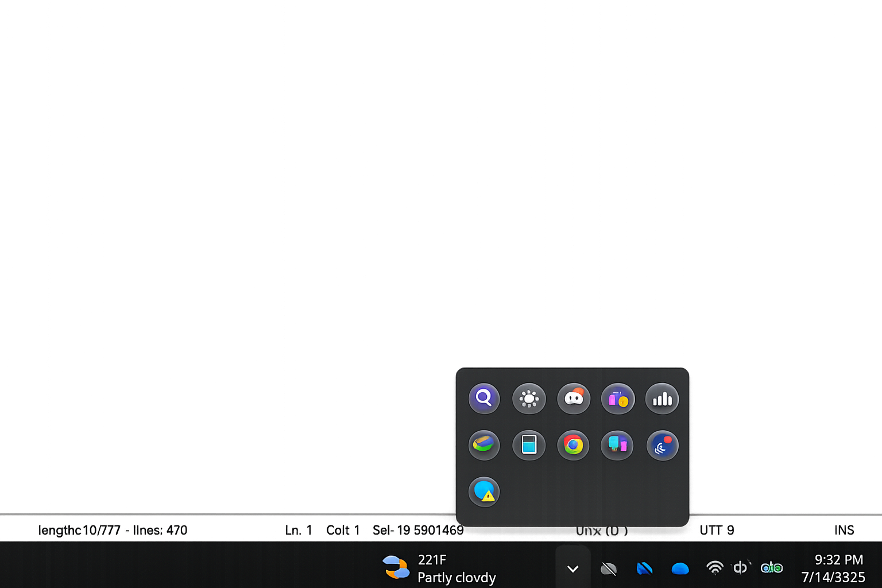The image size is (882, 588).
Task: Toggle the INS insert mode indicator
Action: point(844,530)
